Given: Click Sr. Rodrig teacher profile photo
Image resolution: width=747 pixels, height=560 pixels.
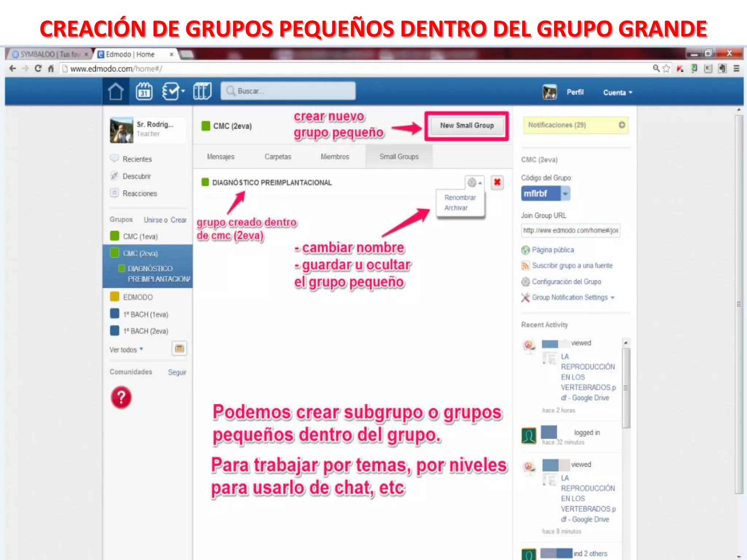Looking at the screenshot, I should 122,130.
